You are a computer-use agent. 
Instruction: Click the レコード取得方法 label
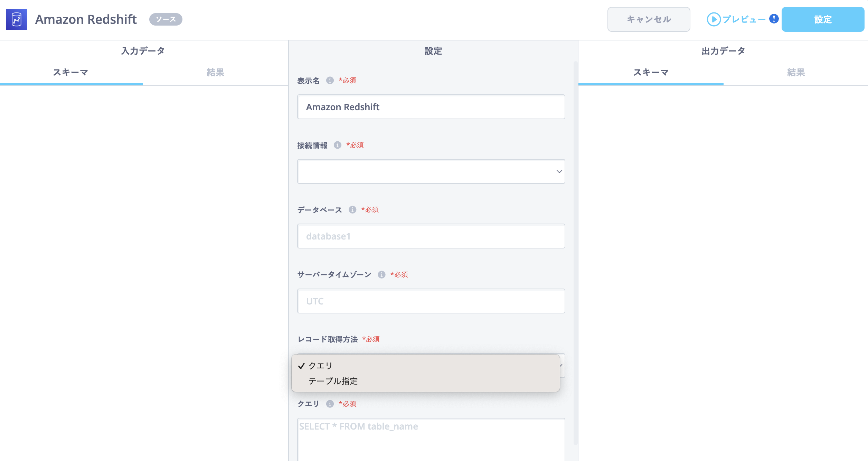328,339
